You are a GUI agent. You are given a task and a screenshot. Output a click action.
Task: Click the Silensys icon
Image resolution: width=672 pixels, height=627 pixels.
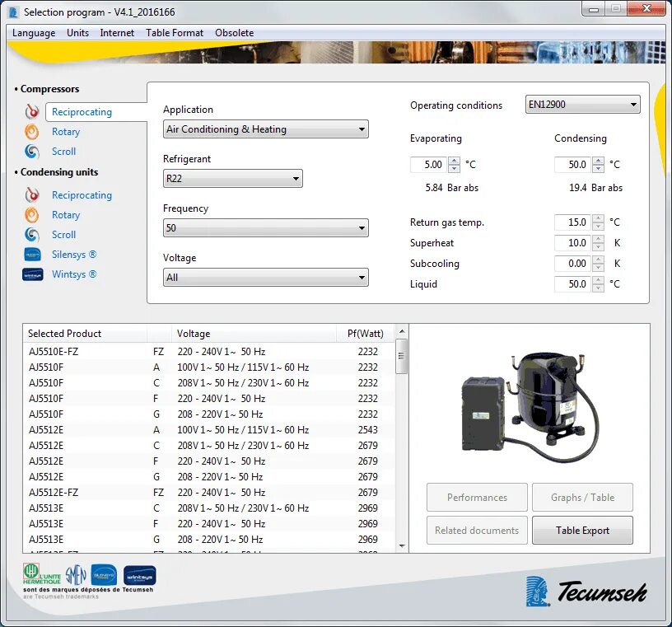click(33, 255)
